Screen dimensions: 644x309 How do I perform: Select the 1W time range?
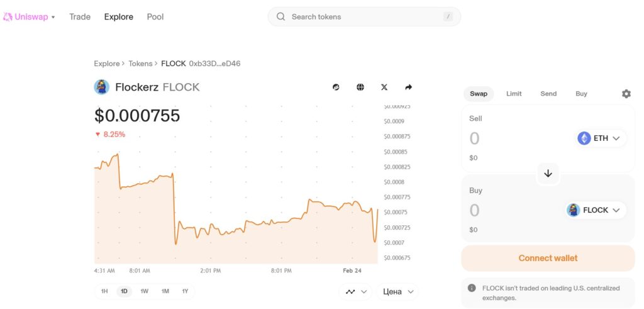tap(145, 291)
